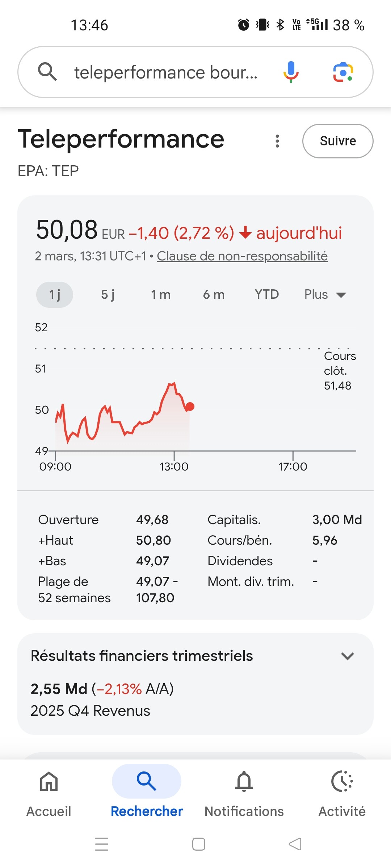Start voice search with the microphone icon

(x=291, y=72)
